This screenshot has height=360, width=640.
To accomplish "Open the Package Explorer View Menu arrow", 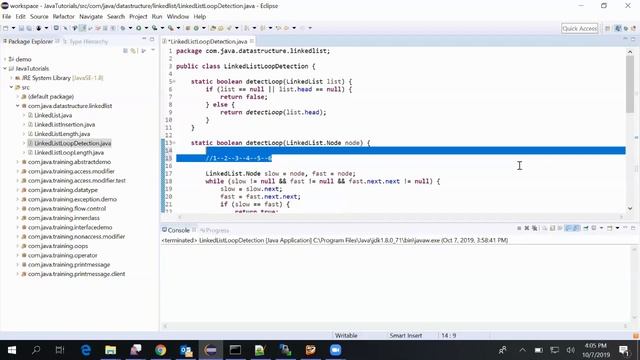I will click(153, 50).
